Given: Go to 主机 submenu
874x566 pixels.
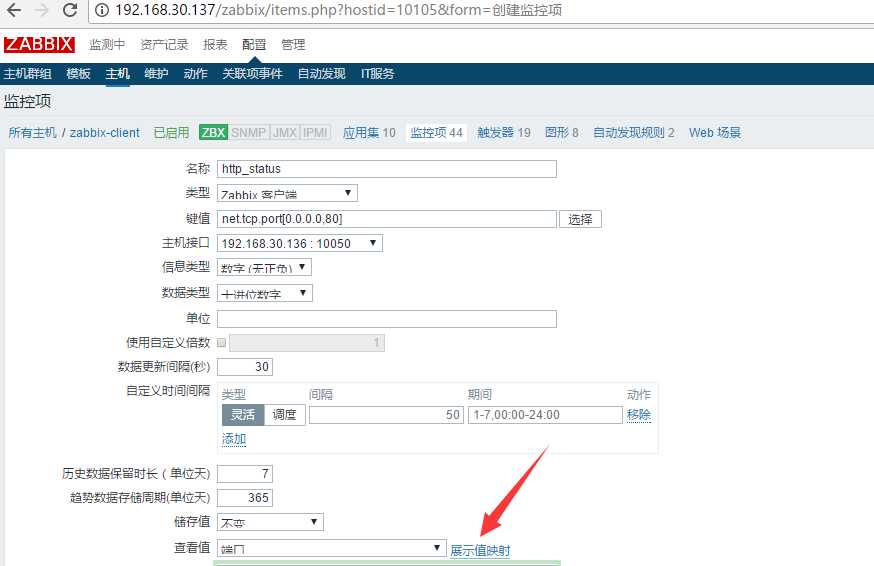Looking at the screenshot, I should point(118,74).
